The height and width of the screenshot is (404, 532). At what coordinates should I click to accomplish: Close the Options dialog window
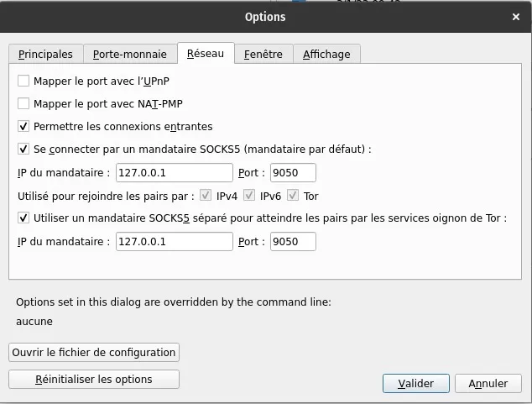(x=514, y=16)
